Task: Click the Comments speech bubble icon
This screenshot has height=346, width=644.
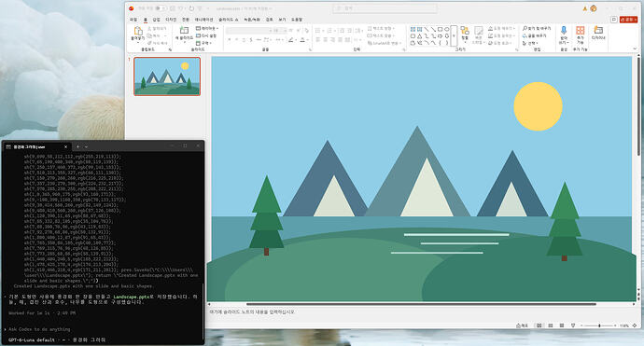Action: (614, 20)
